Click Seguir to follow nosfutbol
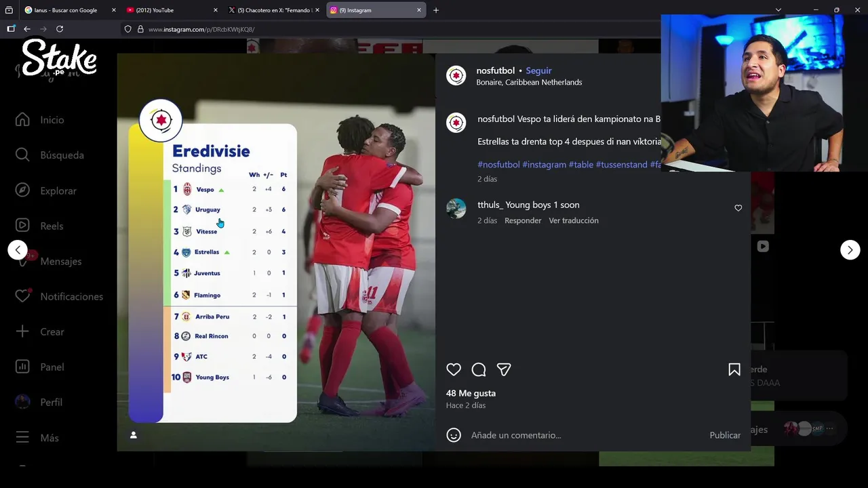 coord(538,70)
